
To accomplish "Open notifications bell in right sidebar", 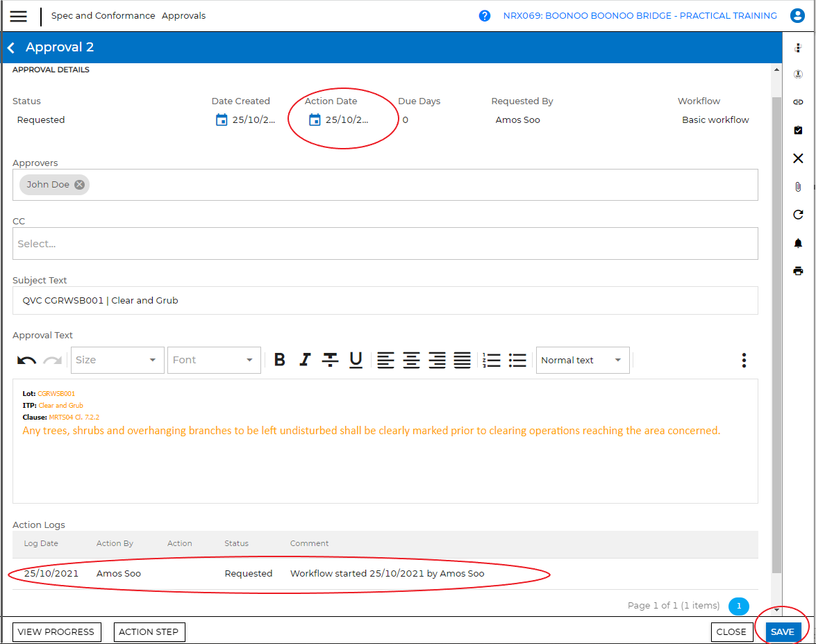I will point(798,243).
